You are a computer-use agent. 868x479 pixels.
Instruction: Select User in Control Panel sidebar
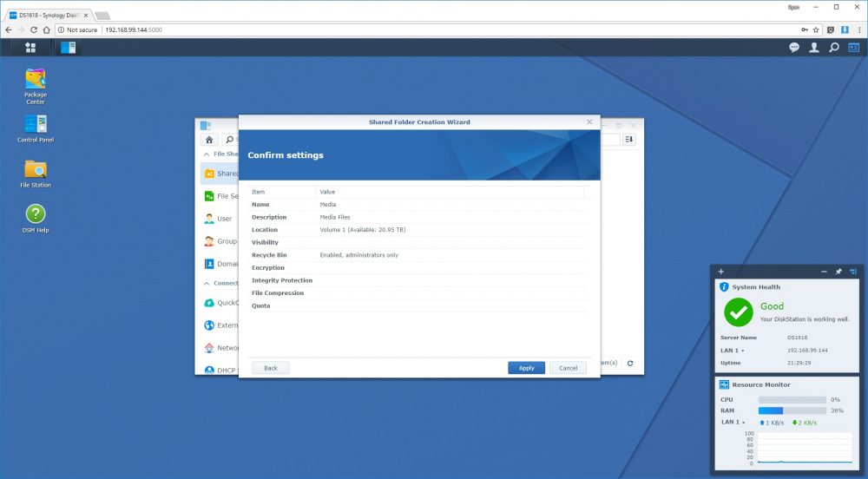[220, 219]
